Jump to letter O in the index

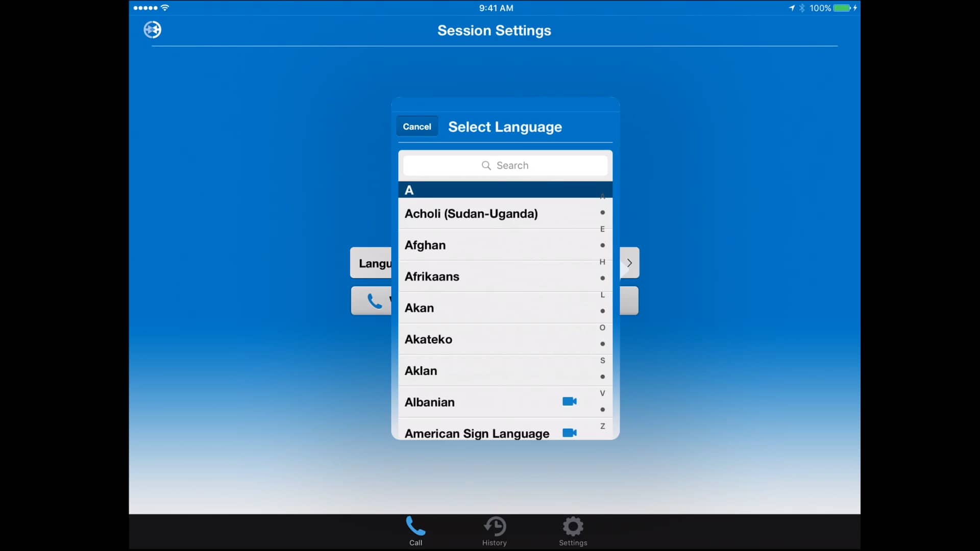pos(602,328)
